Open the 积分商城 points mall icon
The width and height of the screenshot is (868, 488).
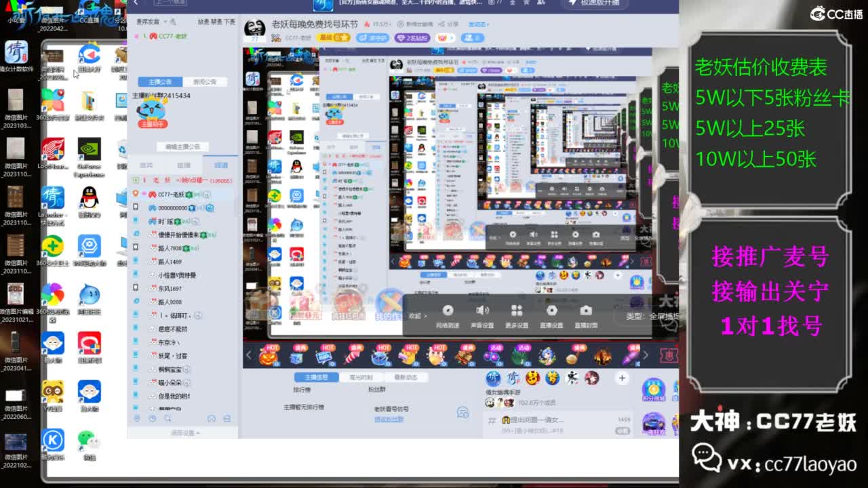pyautogui.click(x=653, y=391)
